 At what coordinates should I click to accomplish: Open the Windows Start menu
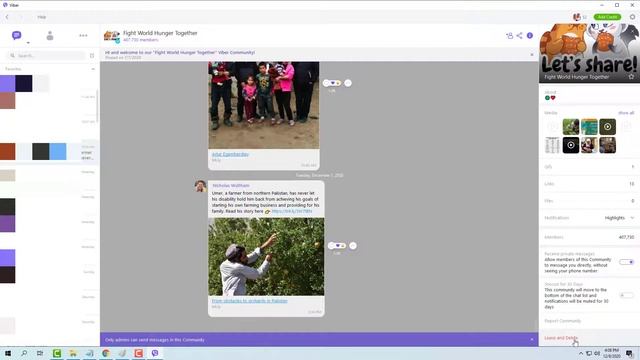pyautogui.click(x=7, y=353)
